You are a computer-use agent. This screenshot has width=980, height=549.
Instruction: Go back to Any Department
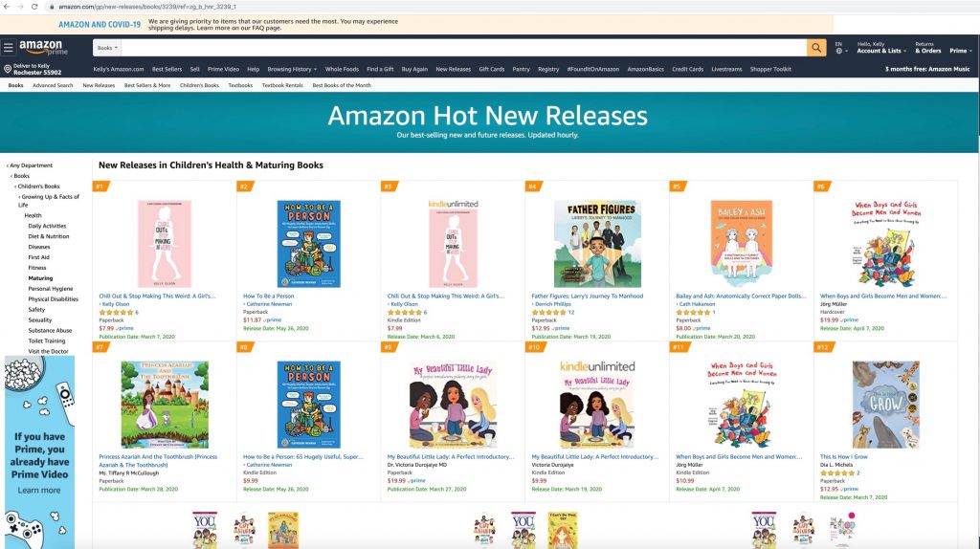point(32,165)
